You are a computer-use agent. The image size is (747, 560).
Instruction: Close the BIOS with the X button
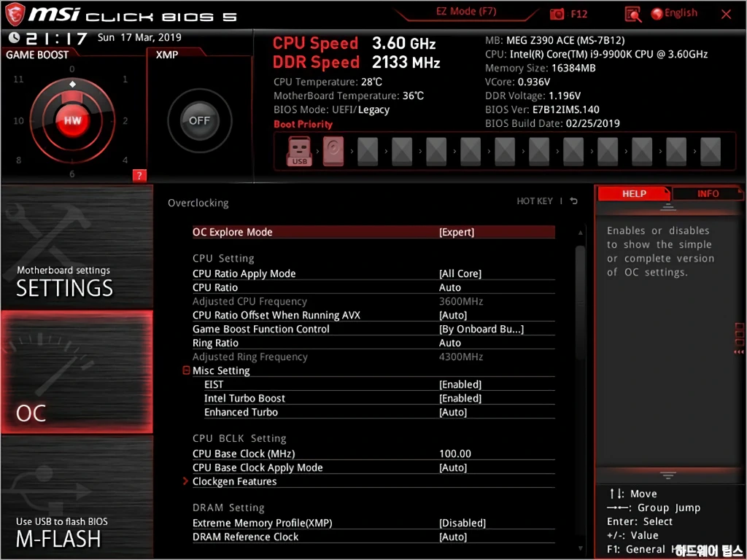(726, 15)
